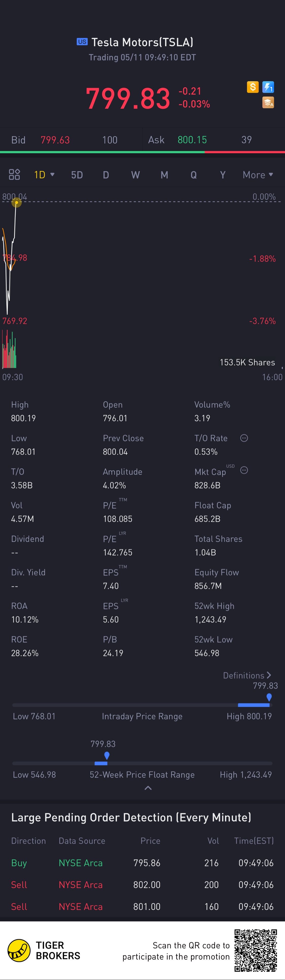Tap the Bid price 799.63
This screenshot has height=980, width=285.
click(55, 140)
